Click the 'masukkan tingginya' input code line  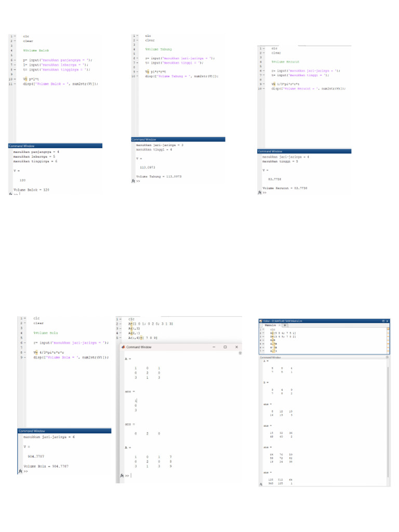coord(56,70)
